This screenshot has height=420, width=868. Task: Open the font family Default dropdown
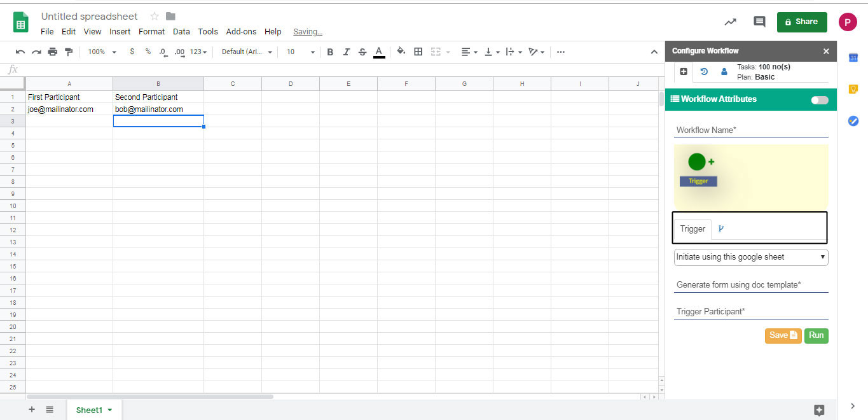pyautogui.click(x=247, y=52)
